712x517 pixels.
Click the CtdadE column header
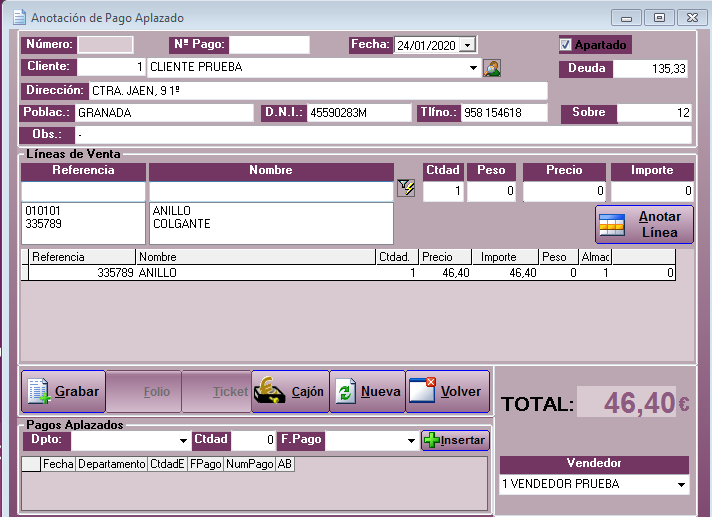tap(167, 464)
